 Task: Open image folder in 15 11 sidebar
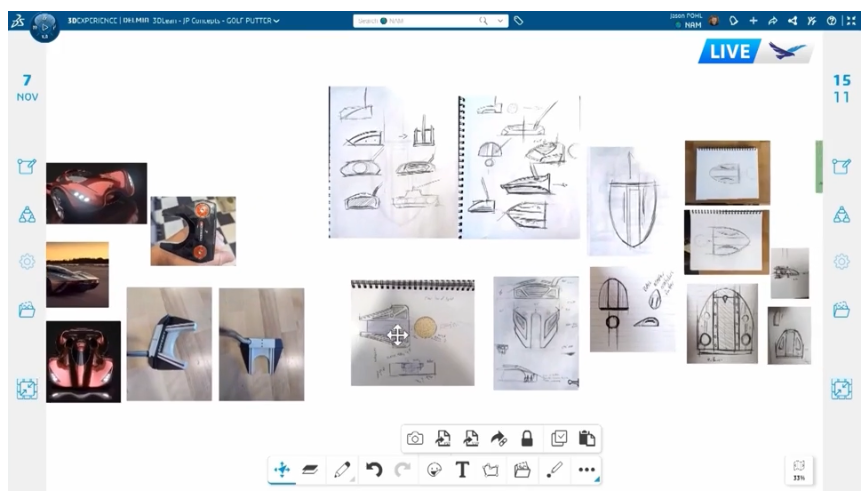coord(841,310)
